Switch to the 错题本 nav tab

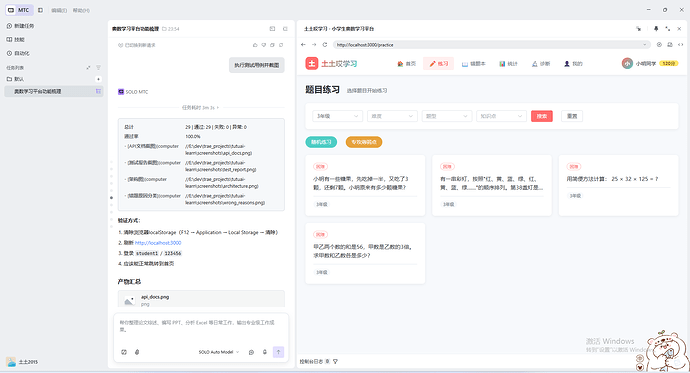click(x=473, y=64)
